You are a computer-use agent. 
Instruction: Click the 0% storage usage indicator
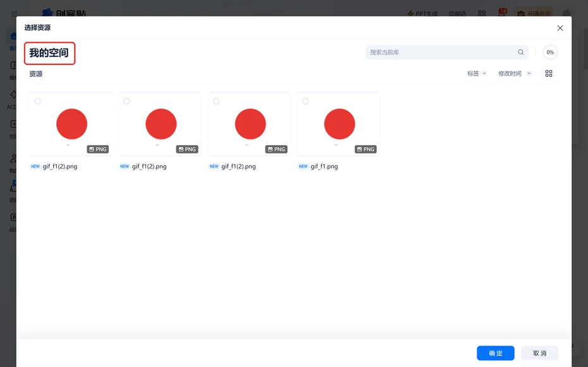tap(550, 52)
